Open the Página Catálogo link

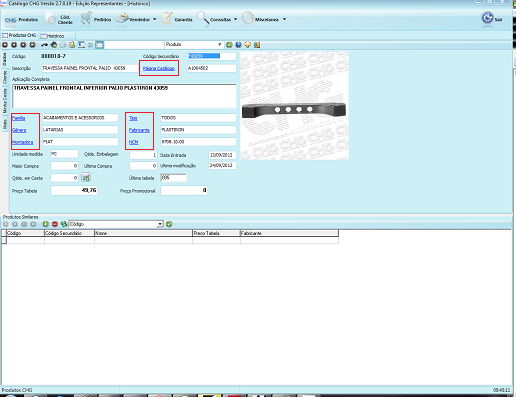click(x=159, y=68)
